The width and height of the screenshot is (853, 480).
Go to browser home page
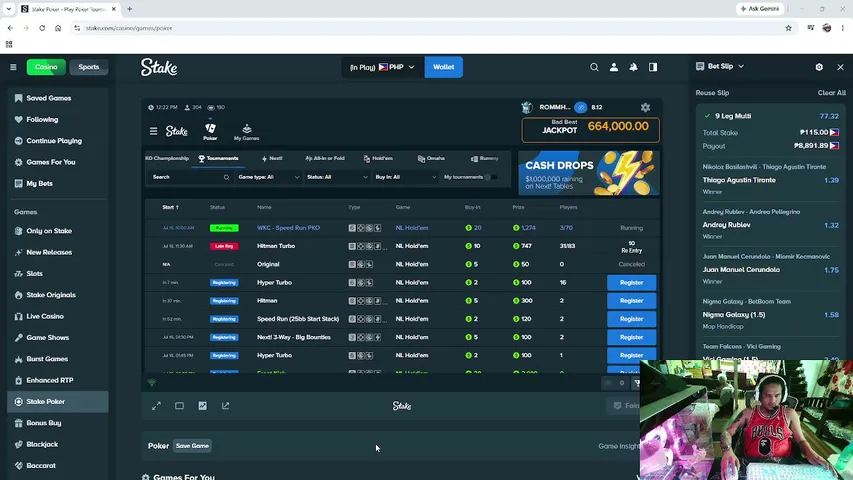(x=58, y=28)
